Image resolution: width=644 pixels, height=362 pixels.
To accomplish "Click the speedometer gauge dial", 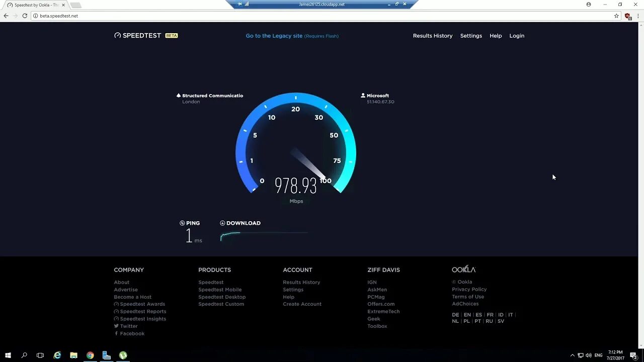I will click(296, 143).
